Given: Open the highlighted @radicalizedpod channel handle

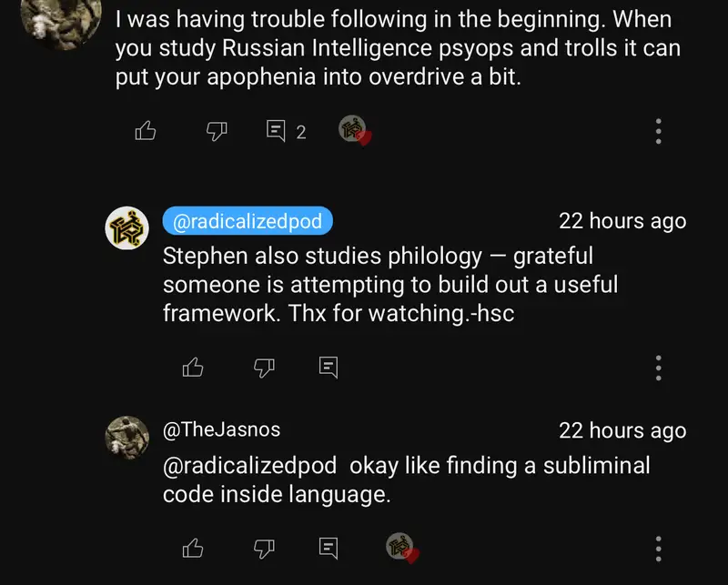Looking at the screenshot, I should (x=248, y=221).
